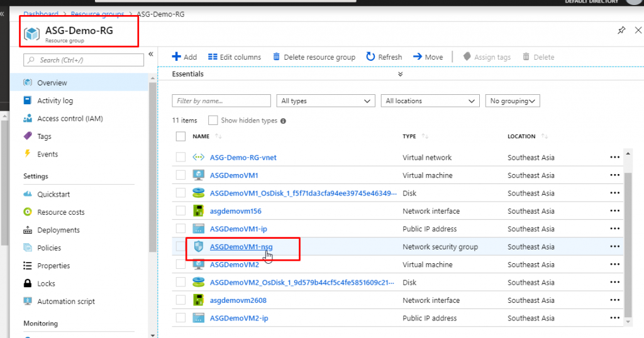Click the Refresh icon in toolbar
Viewport: 644px width, 338px height.
point(371,57)
